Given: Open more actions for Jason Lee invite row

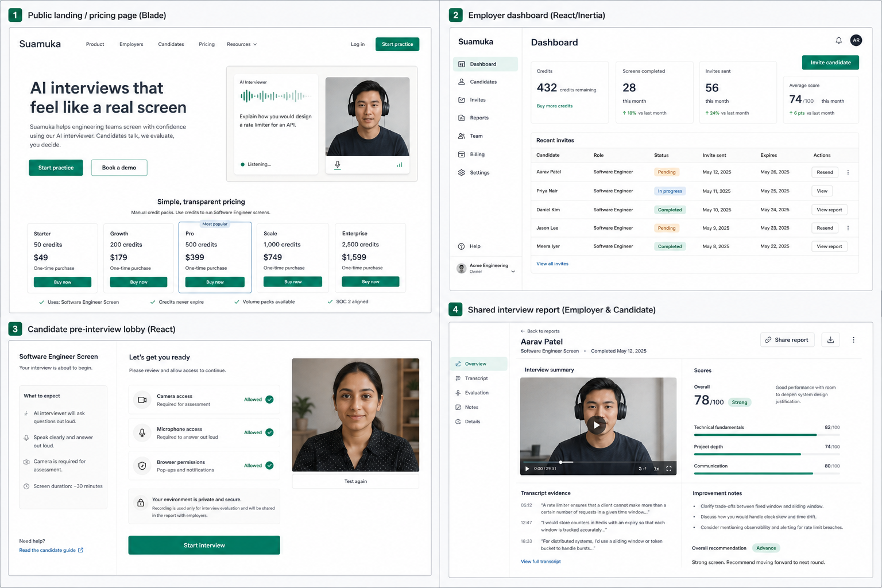Looking at the screenshot, I should pos(848,228).
